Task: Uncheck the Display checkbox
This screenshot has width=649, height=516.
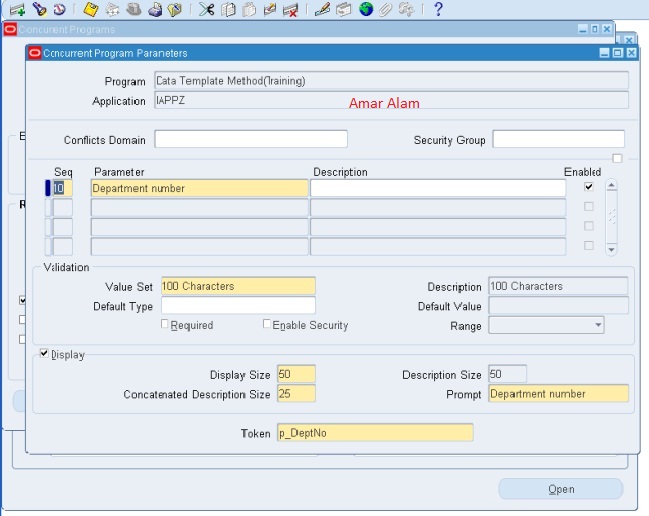Action: (x=44, y=353)
